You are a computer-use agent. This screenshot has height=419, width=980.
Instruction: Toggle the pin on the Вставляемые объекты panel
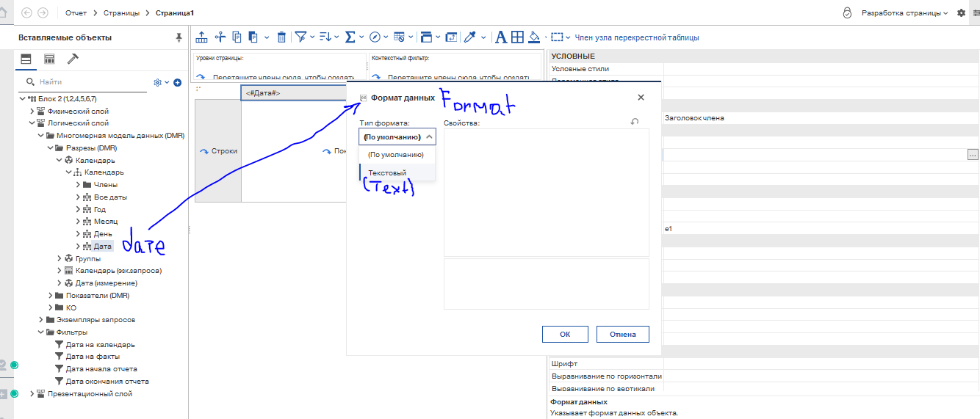click(x=179, y=37)
